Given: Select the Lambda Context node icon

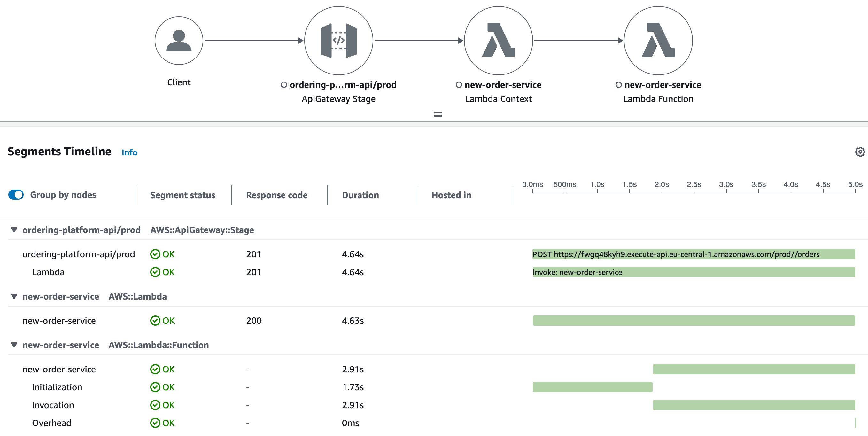Looking at the screenshot, I should (x=498, y=41).
